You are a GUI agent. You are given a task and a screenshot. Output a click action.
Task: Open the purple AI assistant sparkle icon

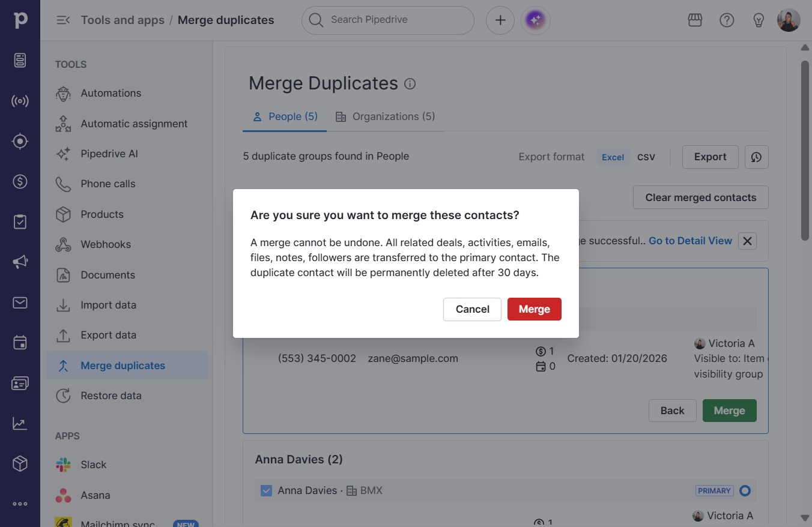click(x=536, y=20)
